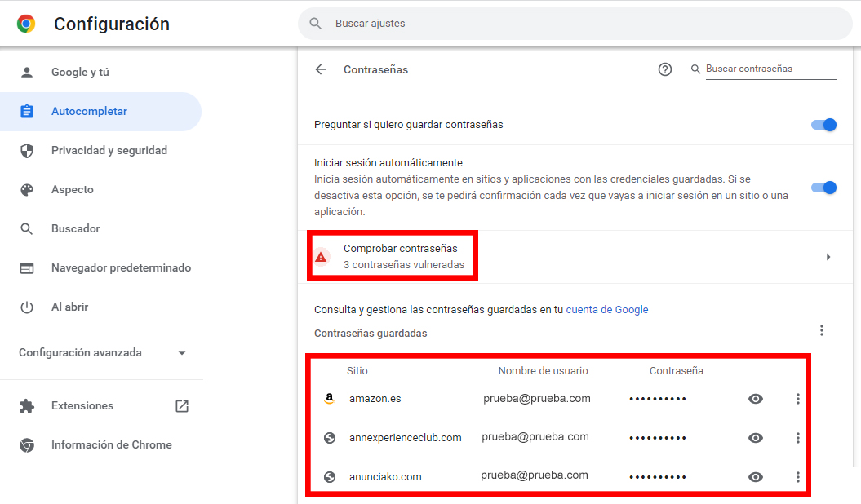Turn off automatic sign-in toggle
Viewport: 861px width, 504px height.
click(x=823, y=188)
